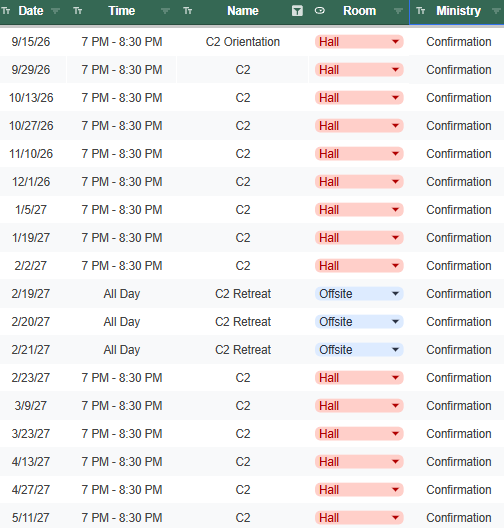Viewport: 504px width, 528px height.
Task: Click the text type icon beside Ministry
Action: point(421,11)
